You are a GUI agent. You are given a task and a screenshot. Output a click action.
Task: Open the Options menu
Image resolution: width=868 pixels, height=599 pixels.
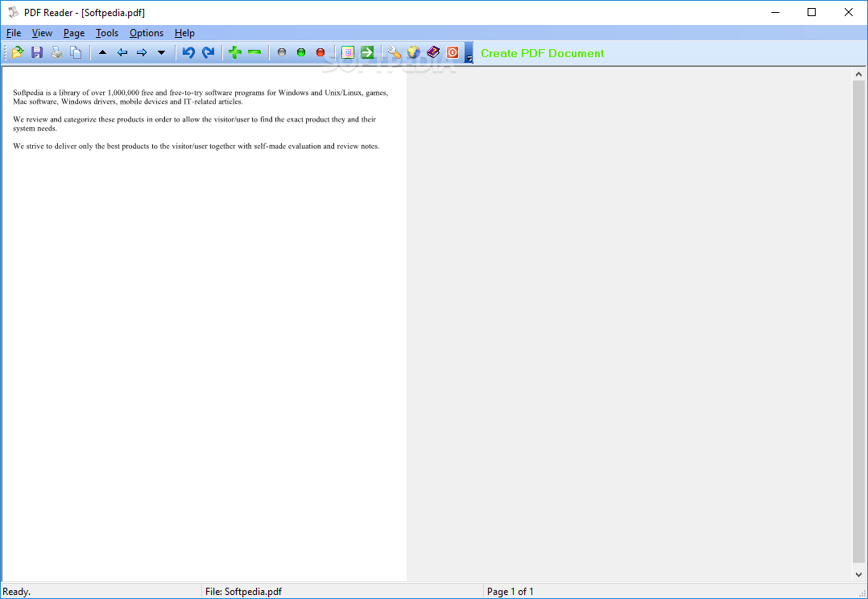pyautogui.click(x=147, y=33)
